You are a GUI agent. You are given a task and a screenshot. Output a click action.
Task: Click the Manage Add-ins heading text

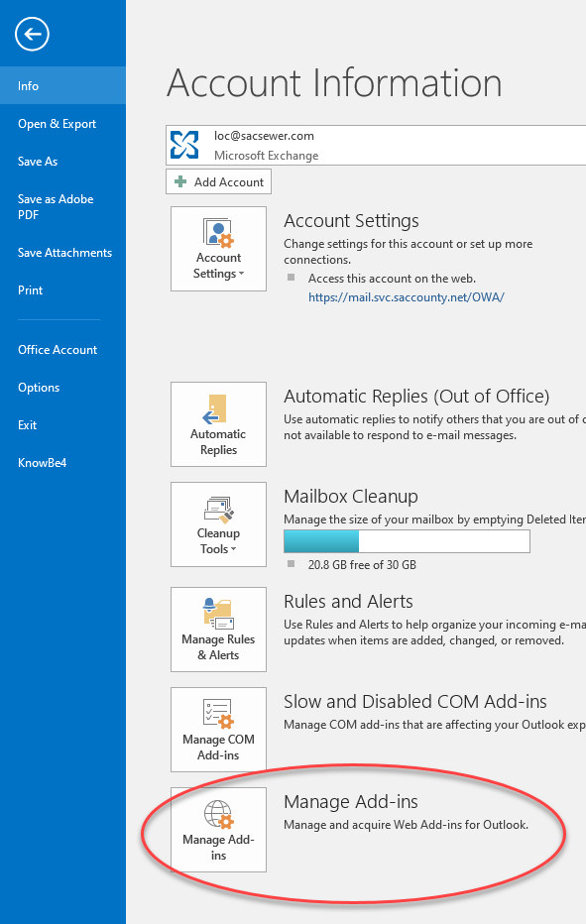[351, 801]
